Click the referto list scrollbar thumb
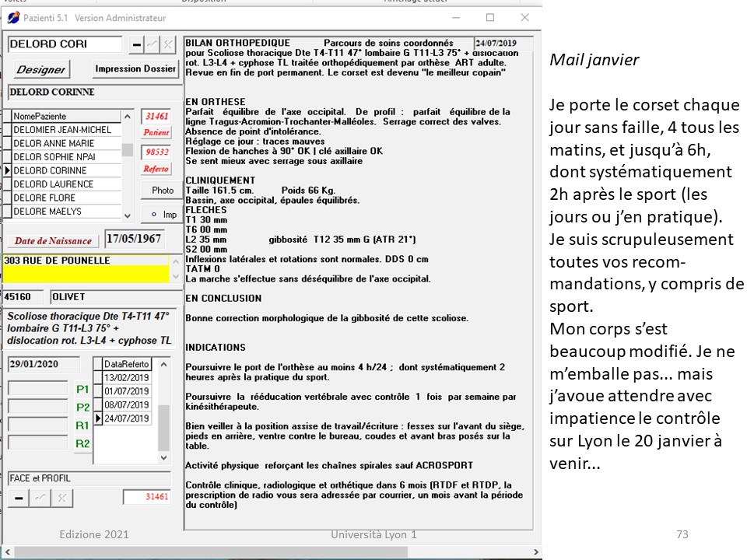The image size is (747, 560). pos(163,428)
